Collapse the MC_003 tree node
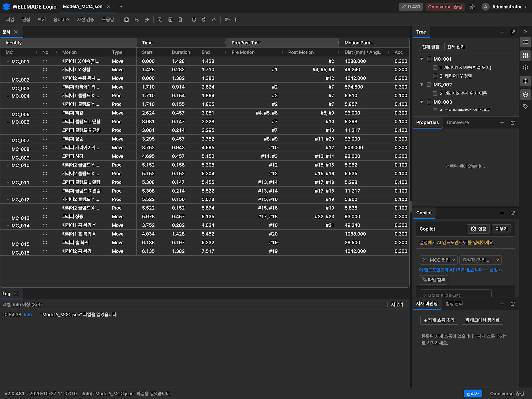Screen dimensions: 532x399 tap(422, 102)
